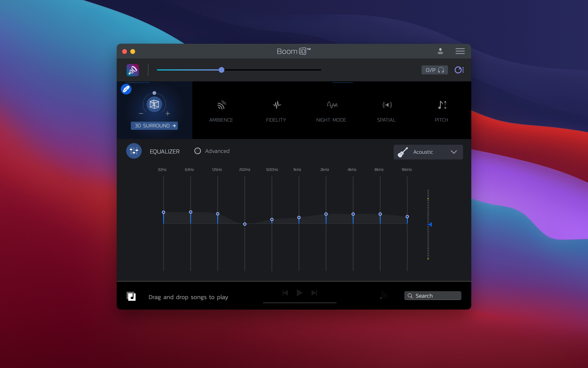Decrease 3D surround intensity with minus
Viewport: 588px width, 368px height.
point(141,113)
